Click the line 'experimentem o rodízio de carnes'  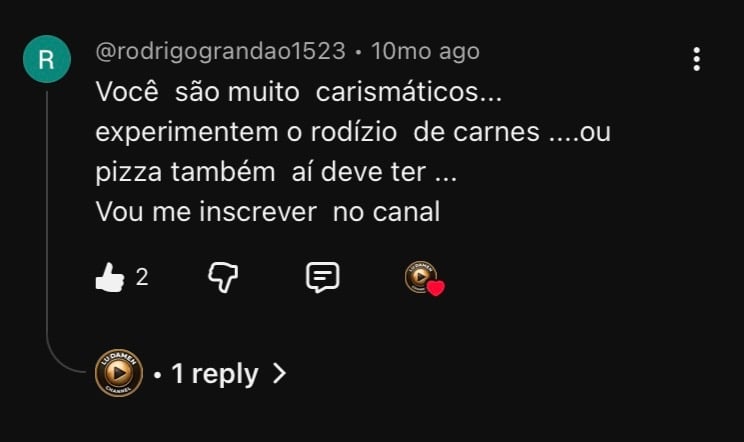[317, 132]
